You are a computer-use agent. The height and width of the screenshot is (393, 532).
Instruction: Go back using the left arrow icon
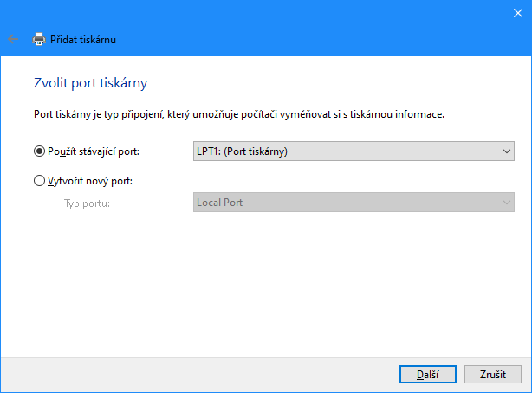pos(13,39)
